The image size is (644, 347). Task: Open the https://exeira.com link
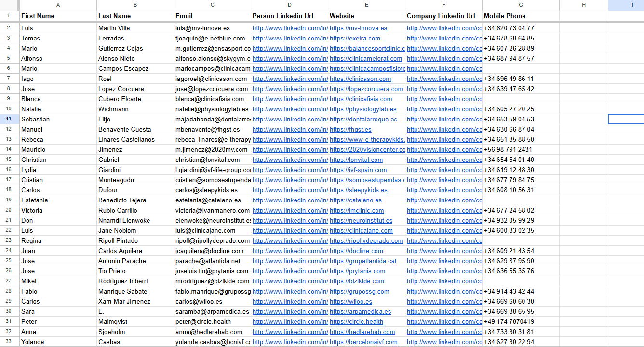(x=355, y=38)
